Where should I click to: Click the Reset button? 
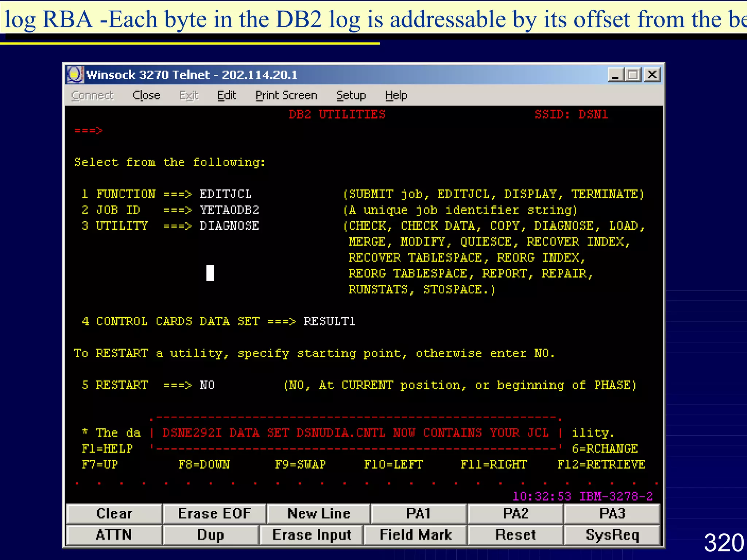click(515, 535)
